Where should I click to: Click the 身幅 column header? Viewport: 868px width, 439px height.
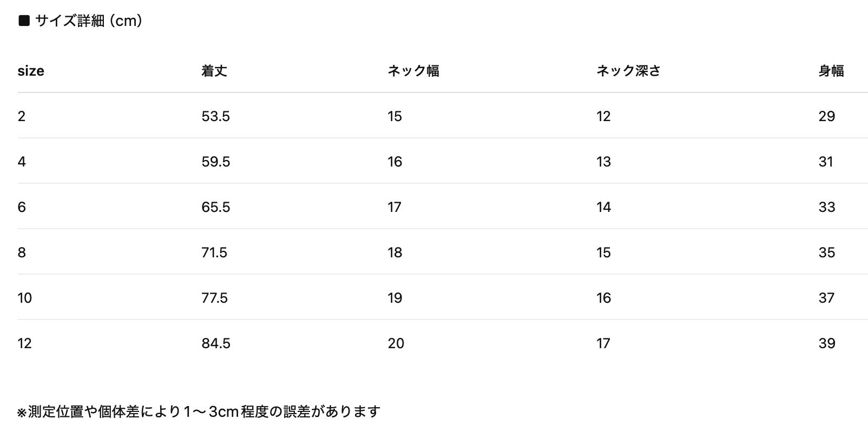tap(831, 71)
